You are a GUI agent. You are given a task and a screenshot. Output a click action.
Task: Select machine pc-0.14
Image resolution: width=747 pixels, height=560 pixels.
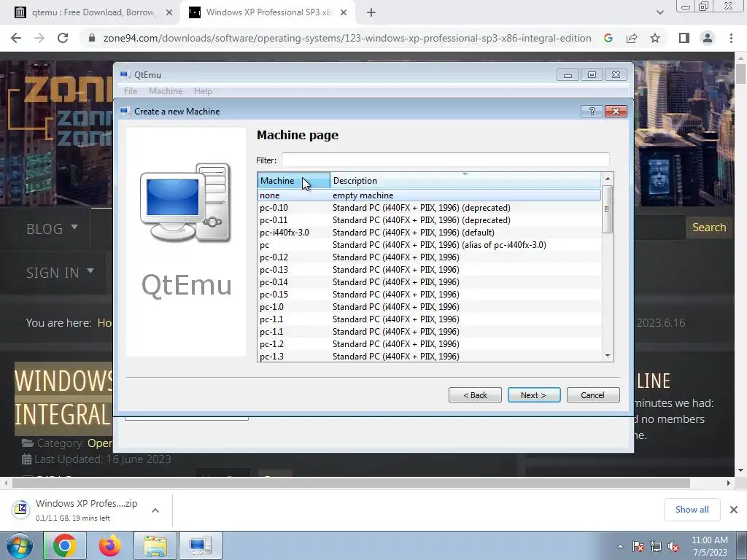coord(429,282)
